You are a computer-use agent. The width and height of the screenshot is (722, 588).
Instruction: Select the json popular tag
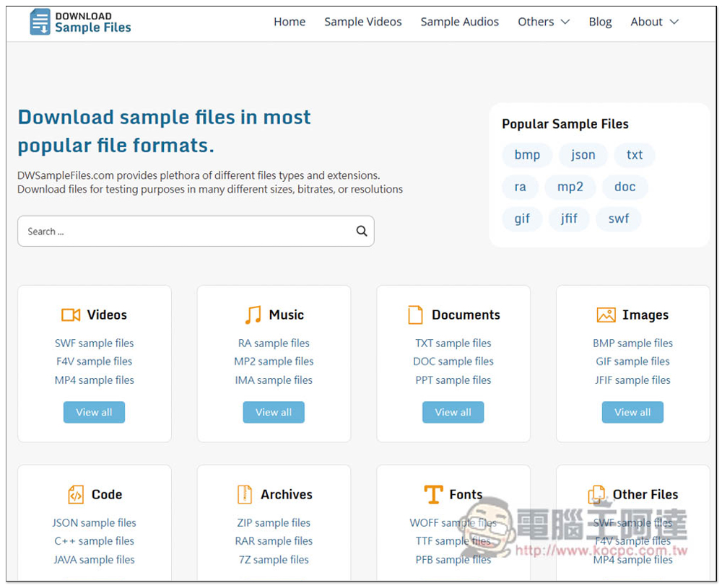coord(583,155)
